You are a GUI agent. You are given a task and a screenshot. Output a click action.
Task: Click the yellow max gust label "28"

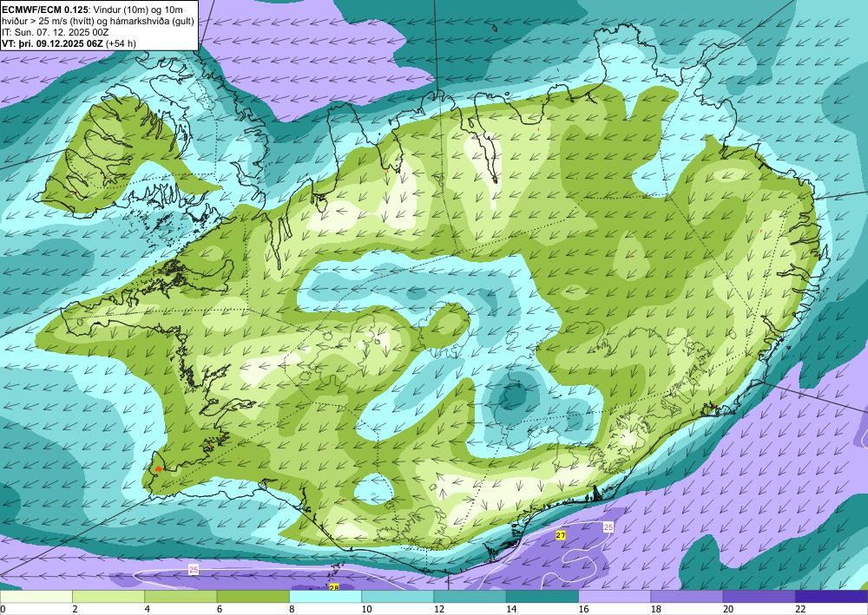(x=334, y=586)
